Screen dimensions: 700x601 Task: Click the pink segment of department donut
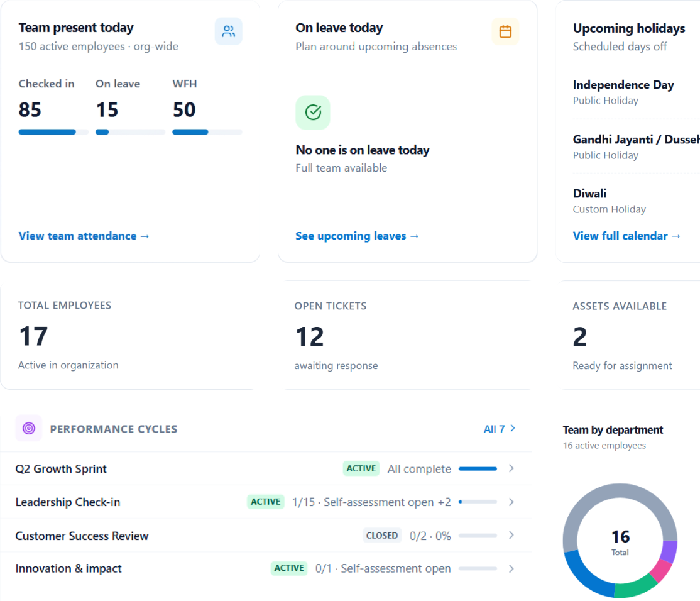[x=662, y=570]
